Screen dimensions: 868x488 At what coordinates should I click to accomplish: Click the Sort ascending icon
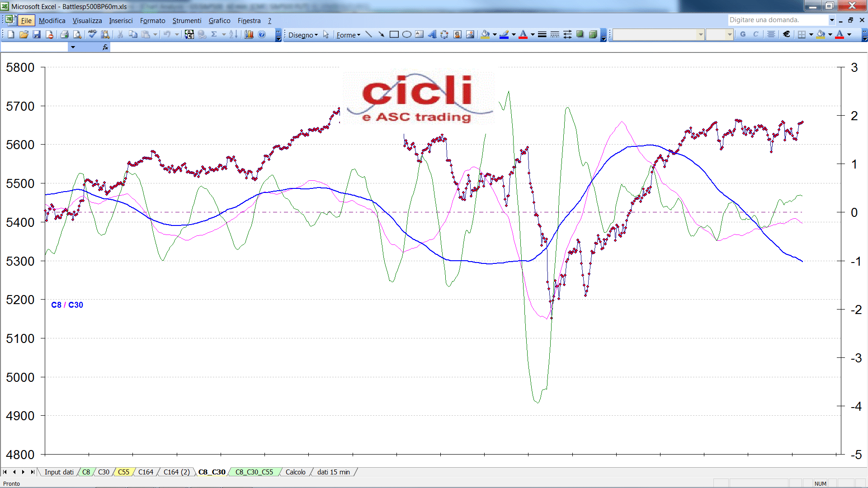[233, 34]
